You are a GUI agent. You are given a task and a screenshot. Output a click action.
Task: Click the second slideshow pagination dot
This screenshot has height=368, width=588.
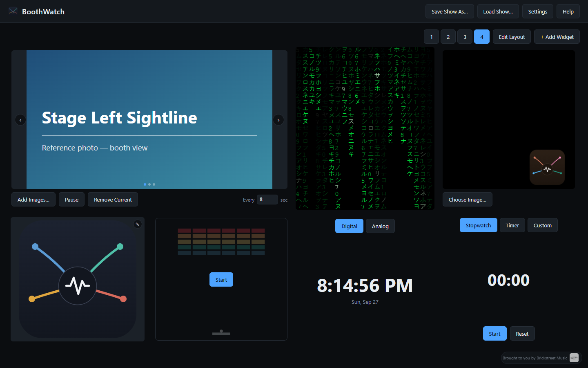point(149,184)
